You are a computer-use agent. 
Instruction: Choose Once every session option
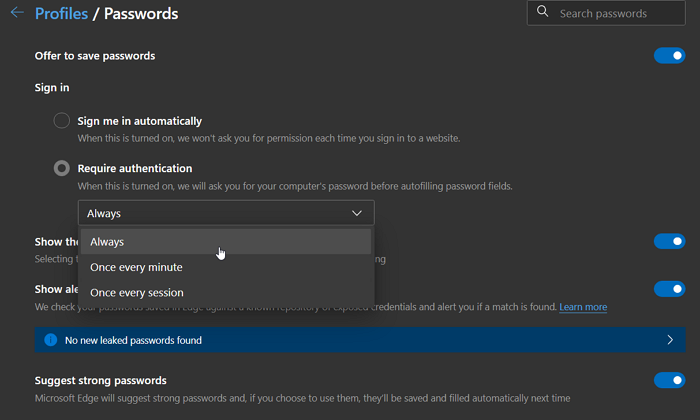226,293
